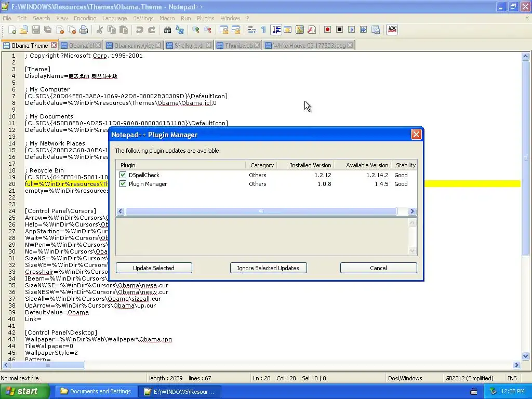This screenshot has height=399, width=532.
Task: Click the Ignore Selected Updates button
Action: click(x=268, y=268)
